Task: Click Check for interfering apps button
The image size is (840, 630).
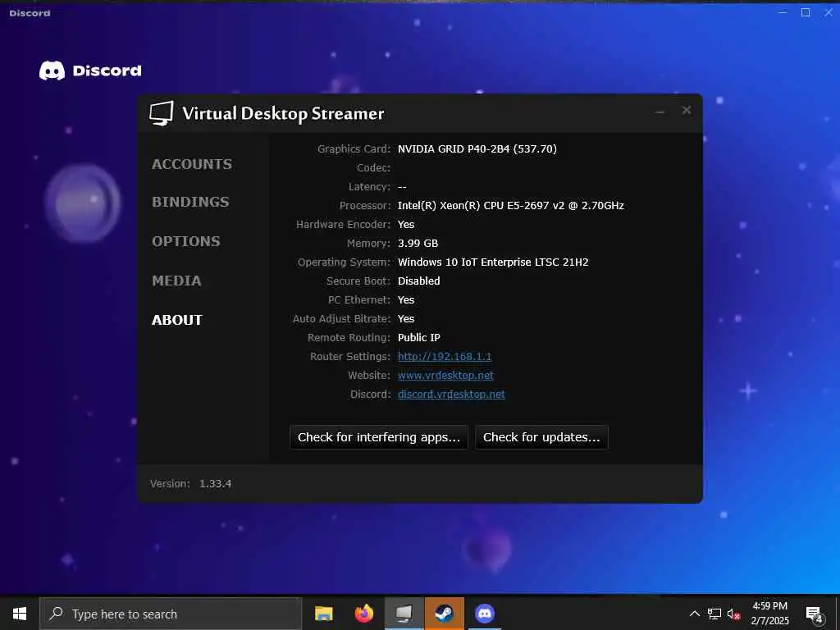Action: coord(379,437)
